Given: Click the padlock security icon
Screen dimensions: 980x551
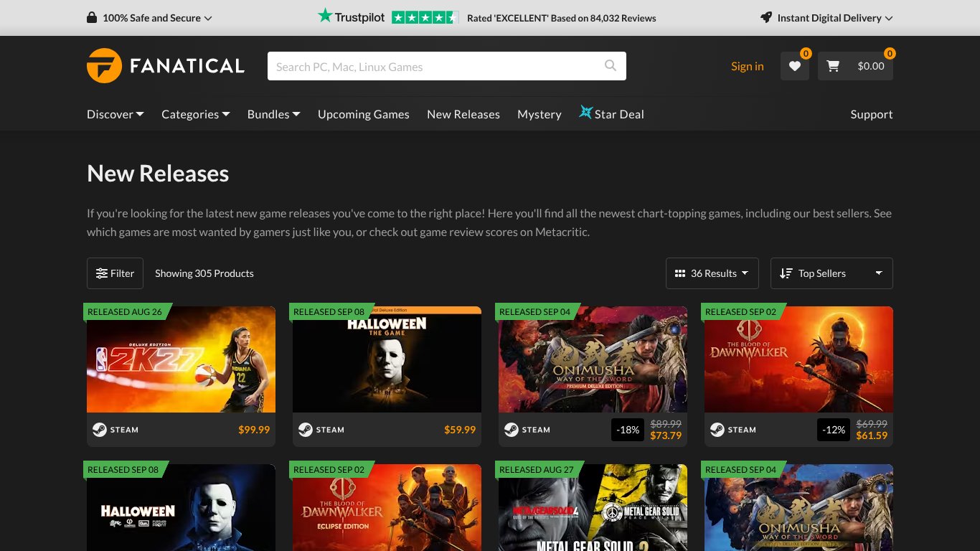Looking at the screenshot, I should (x=92, y=18).
